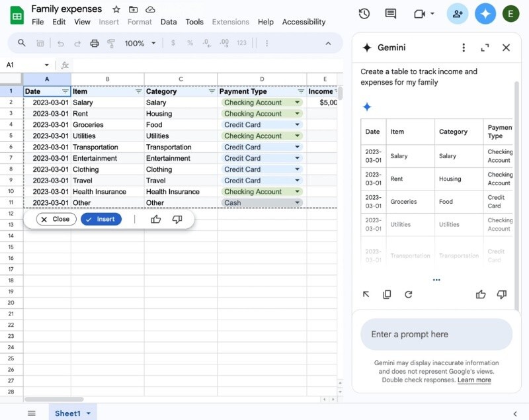Thumbs down the inserted table preview
The image size is (529, 420).
click(x=177, y=219)
